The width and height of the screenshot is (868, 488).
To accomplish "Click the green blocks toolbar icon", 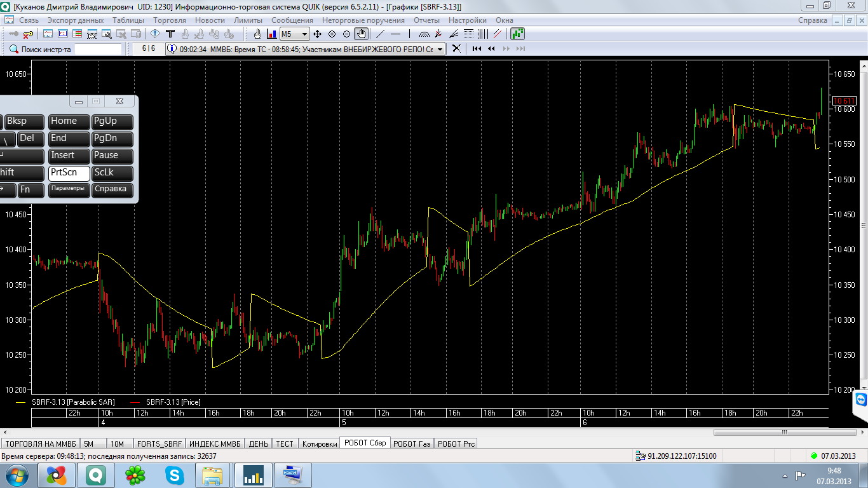I will [517, 34].
